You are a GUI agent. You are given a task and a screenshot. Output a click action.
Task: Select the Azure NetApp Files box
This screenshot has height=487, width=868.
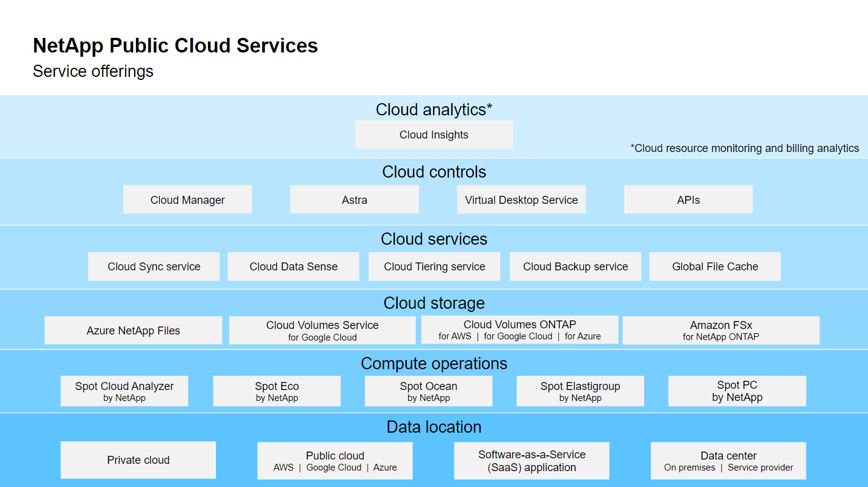click(133, 330)
